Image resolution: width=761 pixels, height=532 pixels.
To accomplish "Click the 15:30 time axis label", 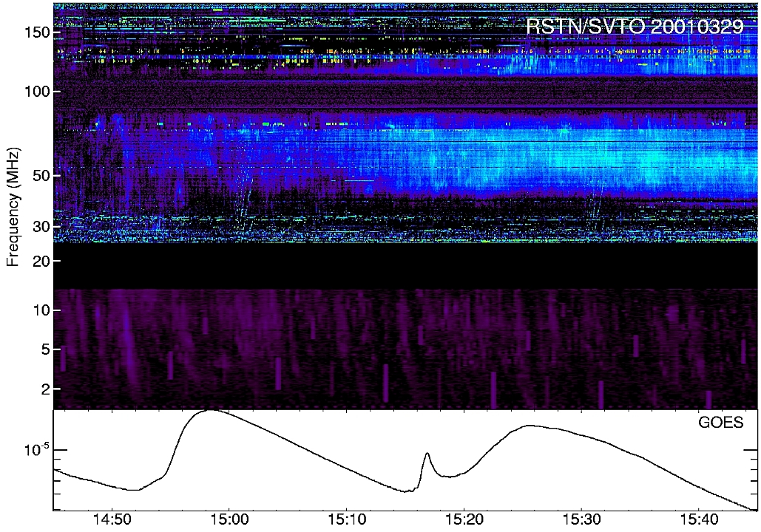I will pyautogui.click(x=581, y=521).
